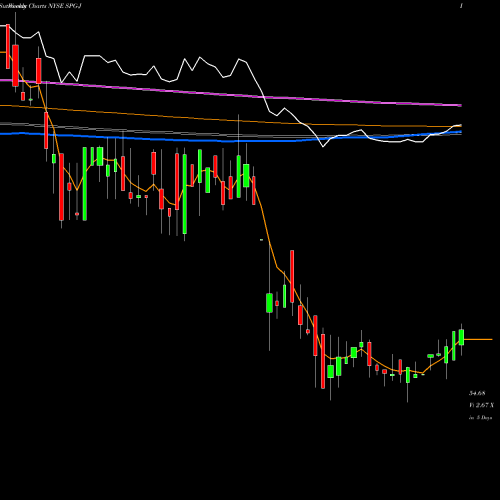The width and height of the screenshot is (500, 500).
Task: Click the volume value text 2.67
Action: tap(482, 405)
